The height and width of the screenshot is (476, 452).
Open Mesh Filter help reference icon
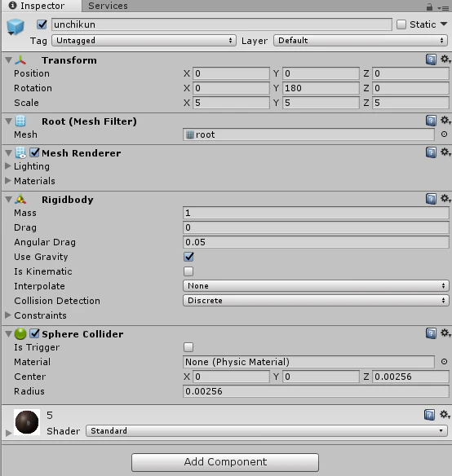[x=431, y=121]
